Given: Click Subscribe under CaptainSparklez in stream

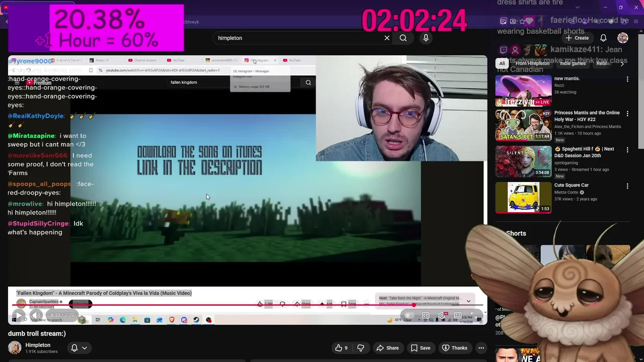Looking at the screenshot, I should coord(80,304).
